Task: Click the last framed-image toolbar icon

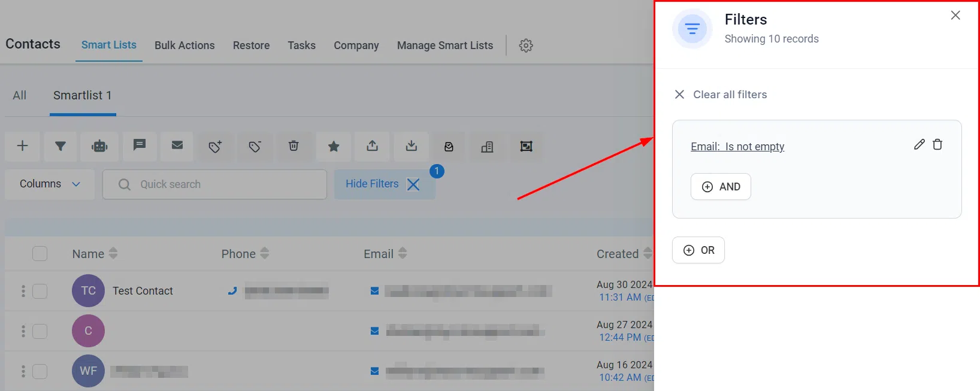Action: click(x=526, y=147)
